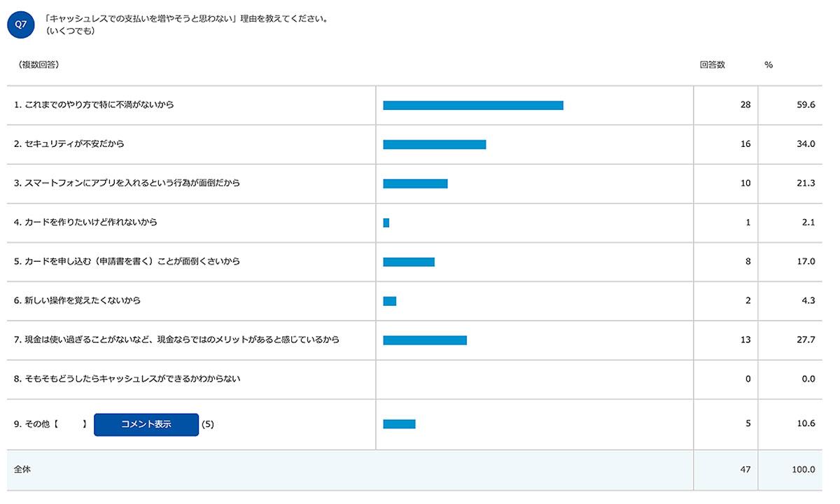840x504 pixels.
Task: Click the bar for 新しい操作を覚えたくないから
Action: click(x=390, y=301)
